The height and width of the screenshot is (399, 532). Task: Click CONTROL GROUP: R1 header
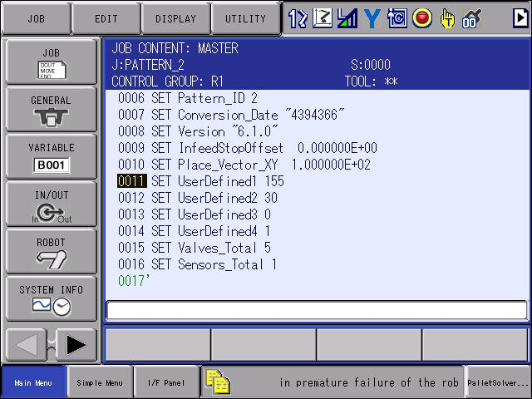[x=167, y=81]
